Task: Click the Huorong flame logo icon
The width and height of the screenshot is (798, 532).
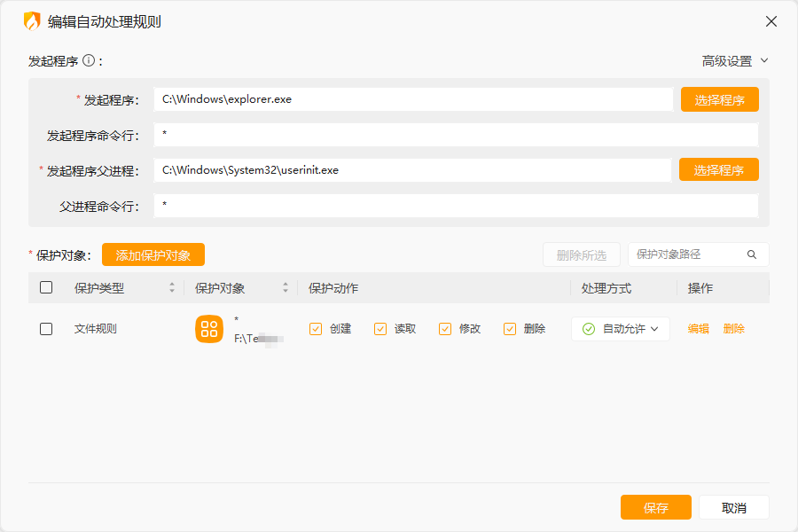Action: (x=32, y=21)
